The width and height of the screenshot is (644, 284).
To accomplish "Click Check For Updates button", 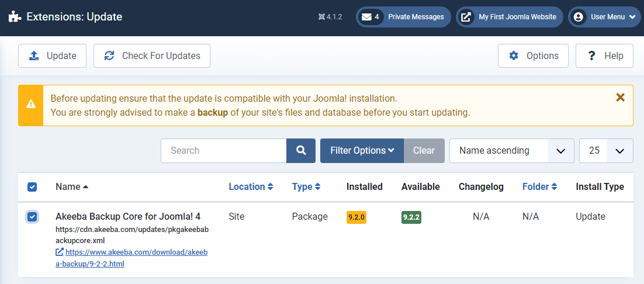I will tap(152, 56).
